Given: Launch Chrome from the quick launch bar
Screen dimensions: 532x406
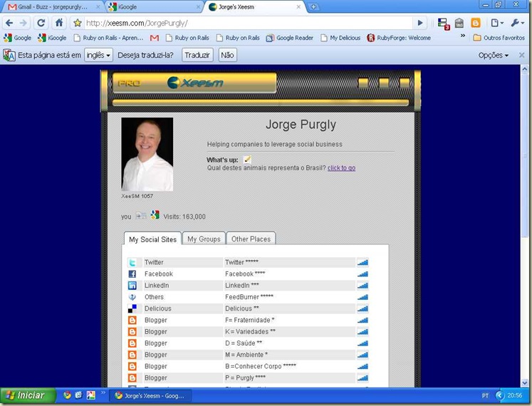Looking at the screenshot, I should coord(68,395).
